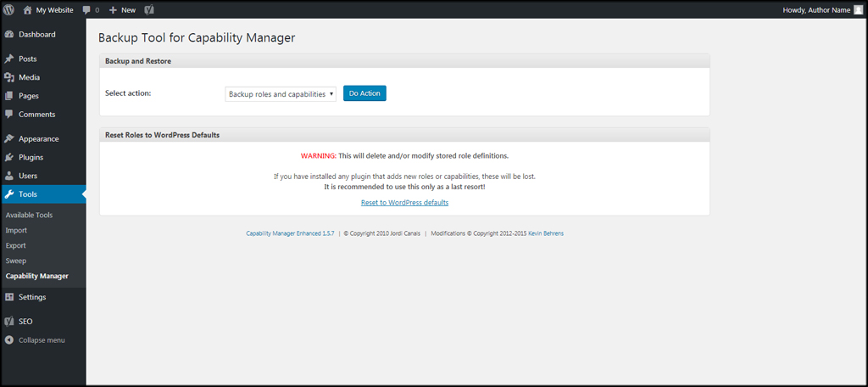Open Dashboard menu item
The image size is (868, 387).
pyautogui.click(x=37, y=35)
